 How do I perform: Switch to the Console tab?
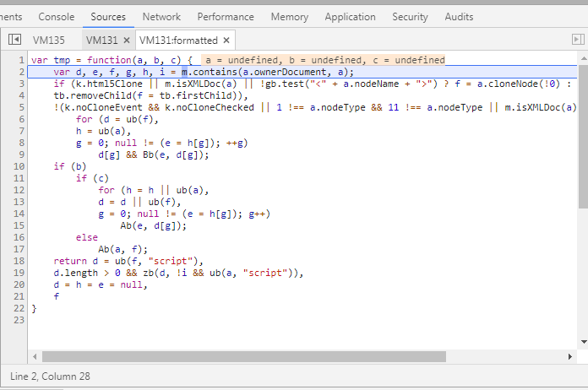coord(57,17)
